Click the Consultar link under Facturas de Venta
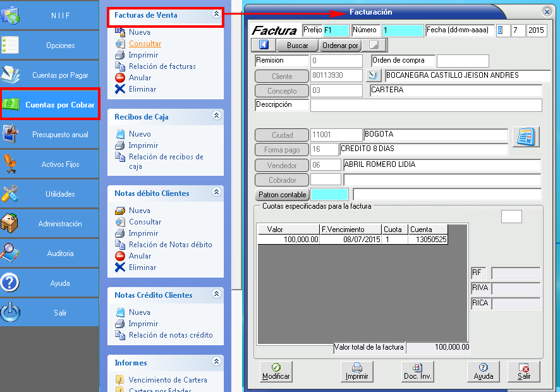Image resolution: width=560 pixels, height=392 pixels. pyautogui.click(x=145, y=44)
